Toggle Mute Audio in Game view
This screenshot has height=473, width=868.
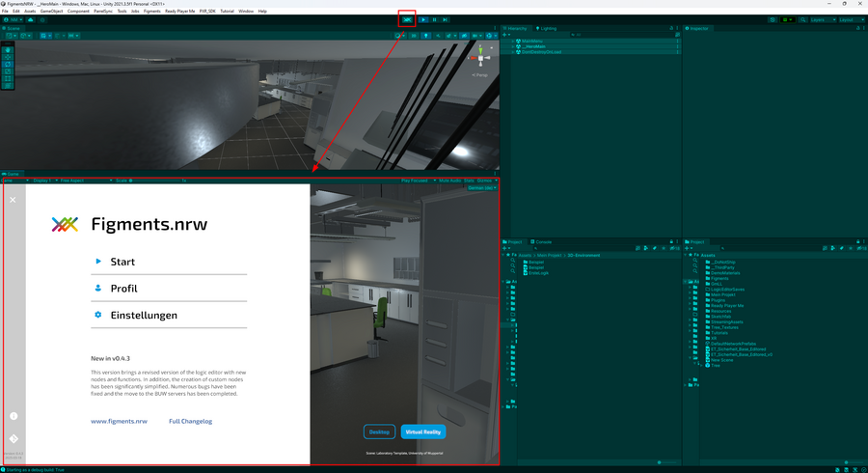pos(449,181)
